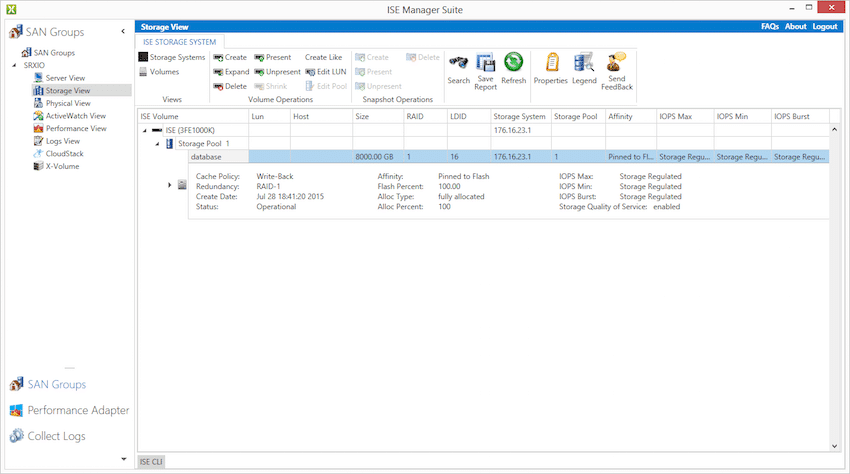Open Performance Adapter
This screenshot has height=474, width=850.
click(69, 411)
